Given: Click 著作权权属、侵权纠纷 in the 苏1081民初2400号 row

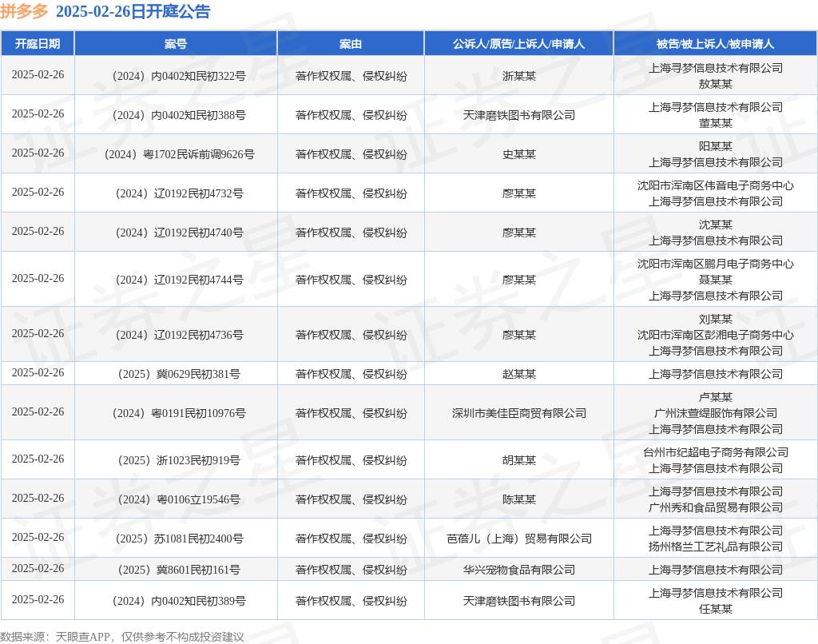Looking at the screenshot, I should pyautogui.click(x=351, y=538).
